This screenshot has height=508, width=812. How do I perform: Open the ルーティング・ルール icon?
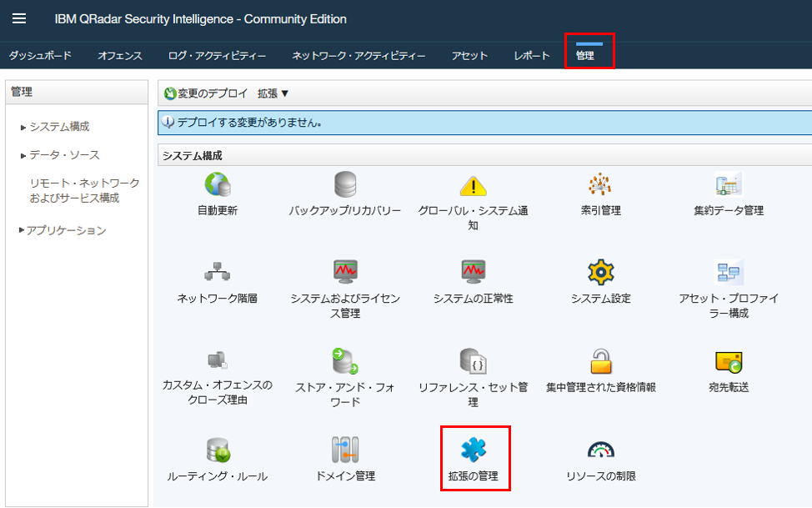(218, 450)
